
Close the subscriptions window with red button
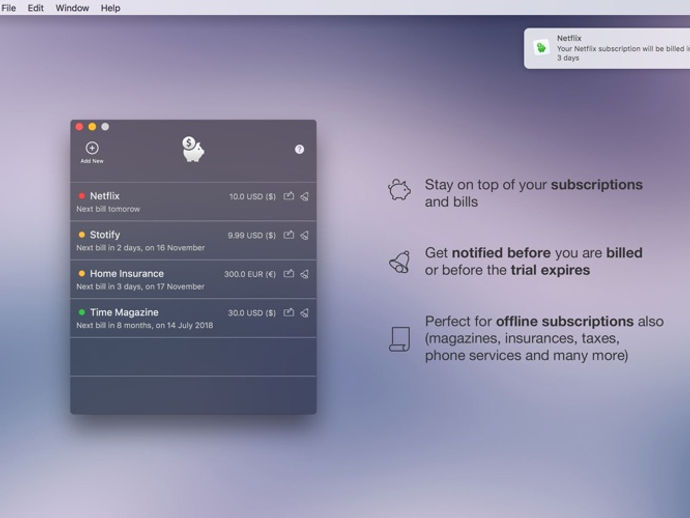tap(79, 127)
